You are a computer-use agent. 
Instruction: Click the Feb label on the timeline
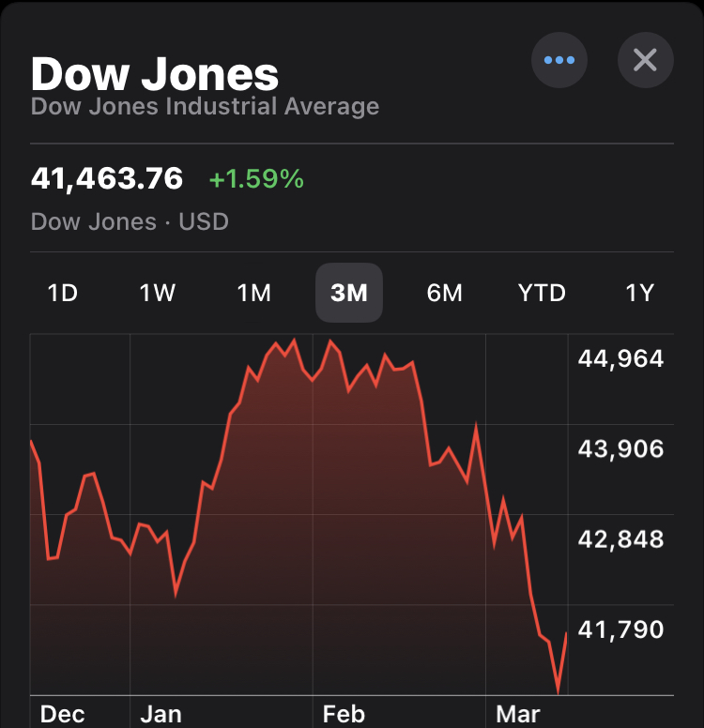(344, 714)
